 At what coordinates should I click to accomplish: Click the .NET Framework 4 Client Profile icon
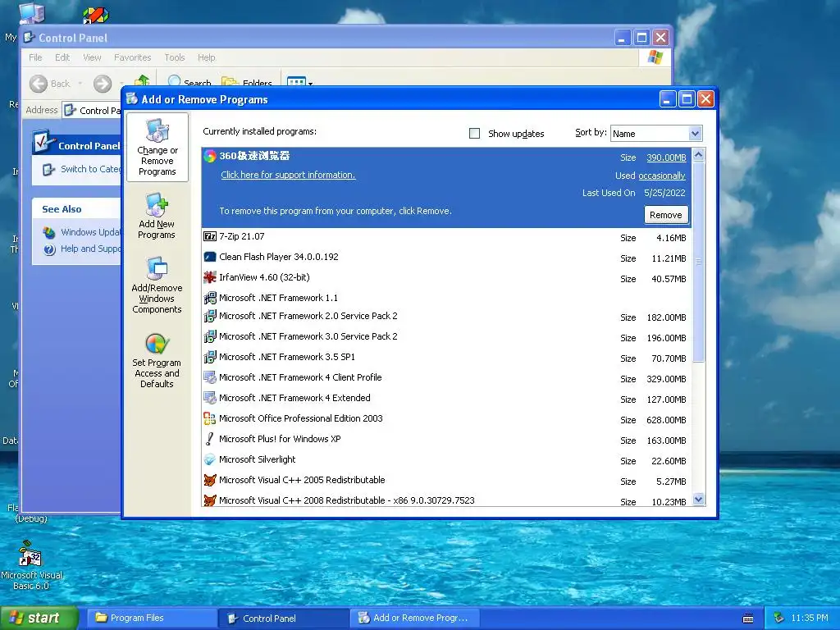click(210, 377)
